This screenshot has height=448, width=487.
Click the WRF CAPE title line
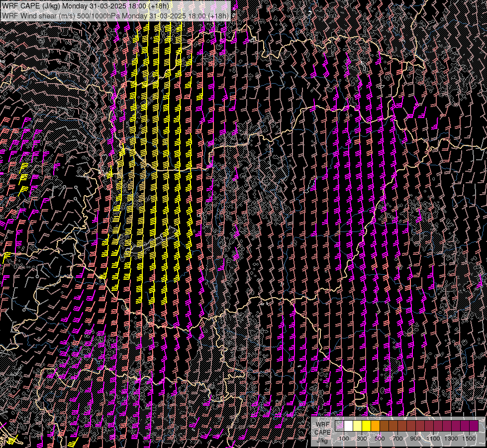click(86, 6)
